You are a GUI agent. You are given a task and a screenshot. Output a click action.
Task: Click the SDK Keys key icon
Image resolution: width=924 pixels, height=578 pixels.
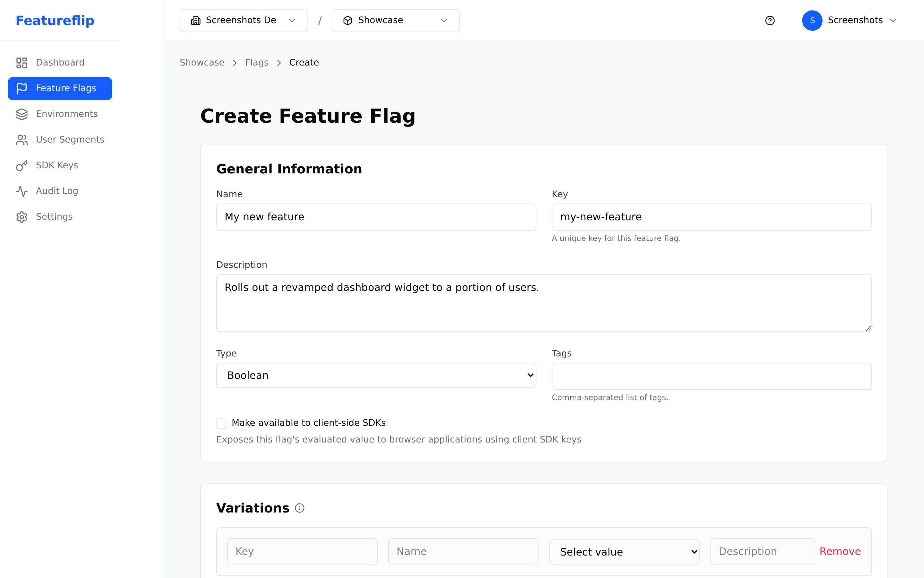(22, 165)
